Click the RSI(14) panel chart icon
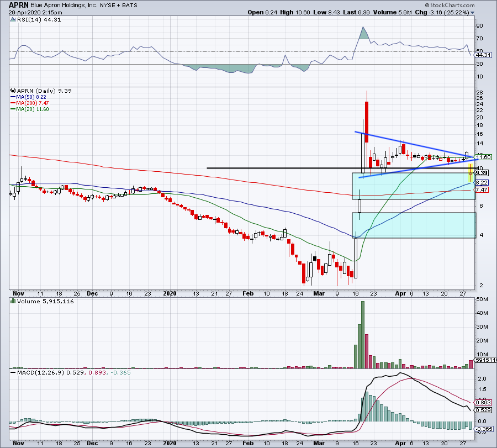497x448 pixels. click(13, 20)
